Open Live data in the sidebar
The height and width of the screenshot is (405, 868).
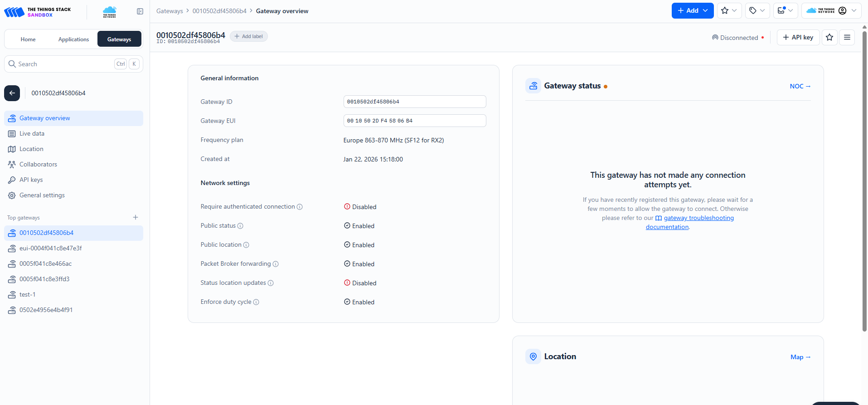coord(32,133)
